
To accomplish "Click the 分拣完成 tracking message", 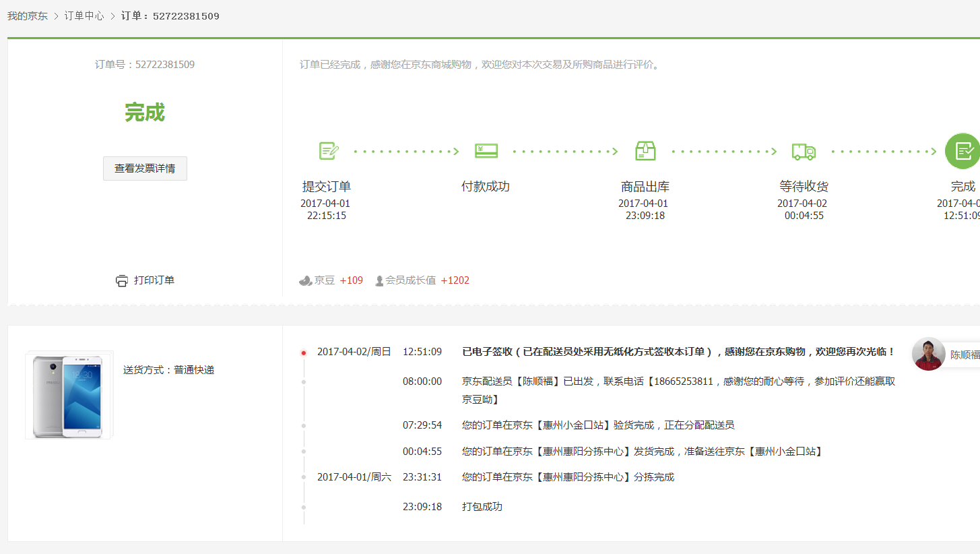I will click(568, 477).
